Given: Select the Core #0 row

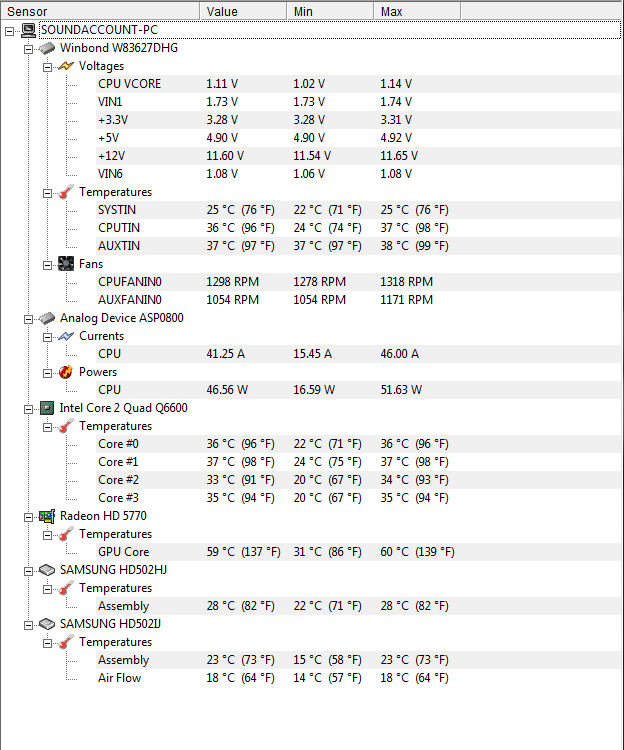Looking at the screenshot, I should click(x=360, y=444).
